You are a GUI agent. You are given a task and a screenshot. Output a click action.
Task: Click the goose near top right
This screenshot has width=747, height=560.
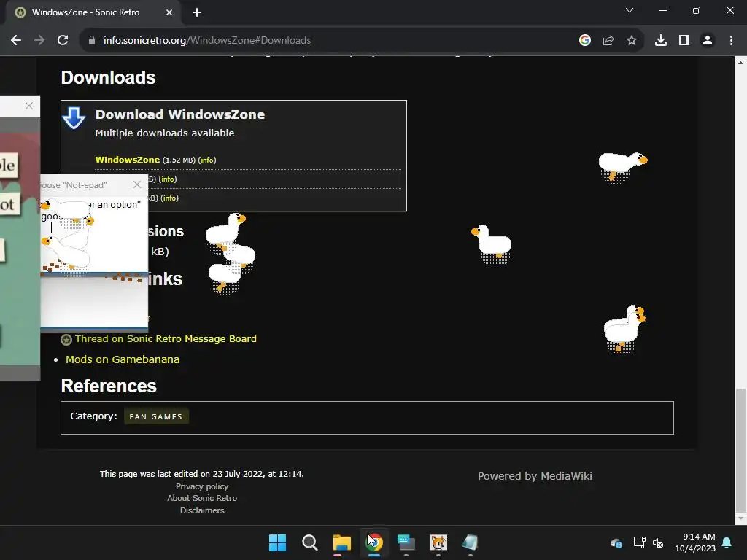(622, 167)
